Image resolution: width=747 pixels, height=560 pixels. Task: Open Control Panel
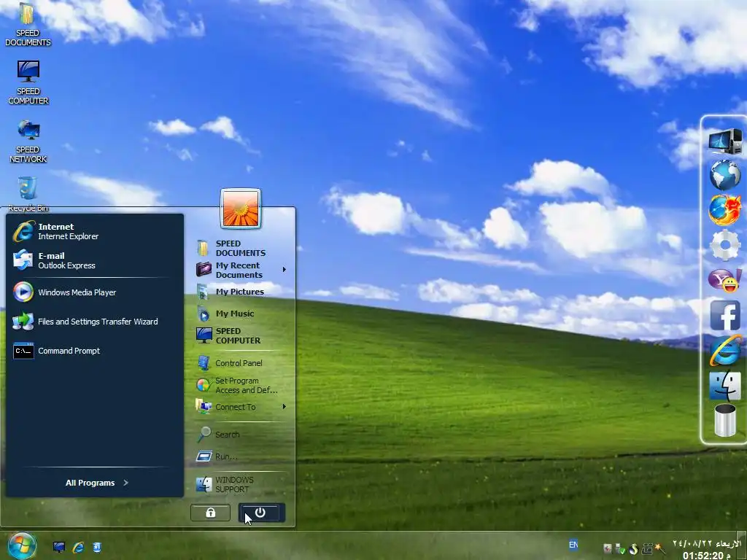(241, 363)
